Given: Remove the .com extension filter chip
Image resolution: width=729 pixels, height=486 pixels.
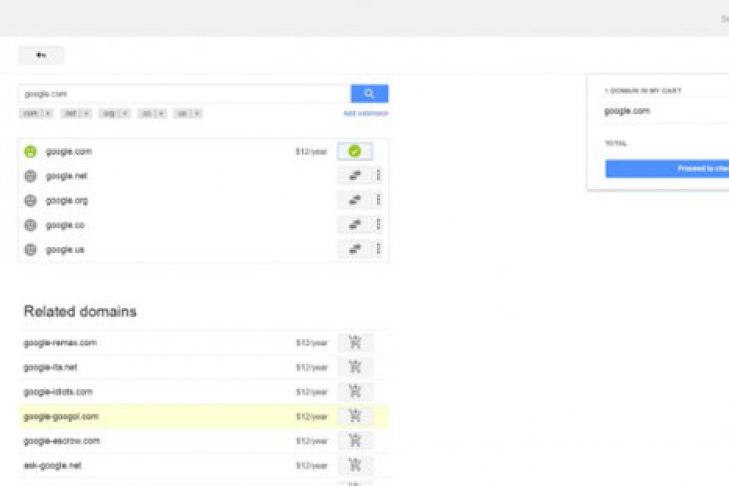Looking at the screenshot, I should point(48,114).
